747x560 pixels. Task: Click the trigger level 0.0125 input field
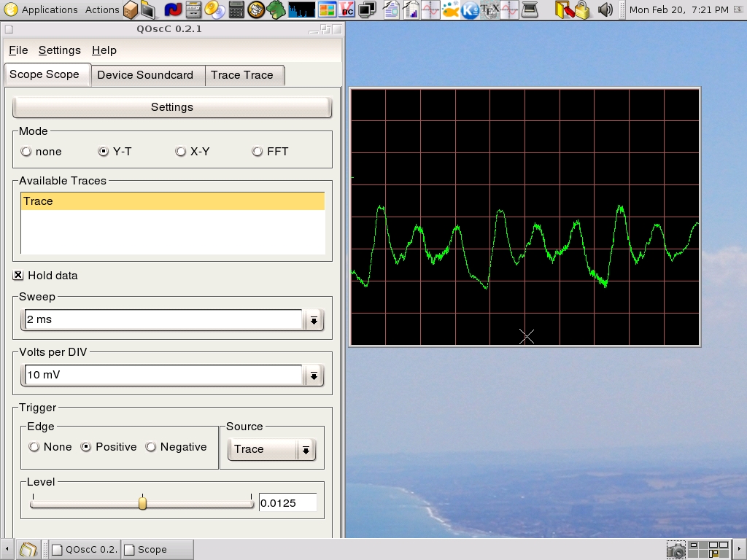pyautogui.click(x=287, y=503)
